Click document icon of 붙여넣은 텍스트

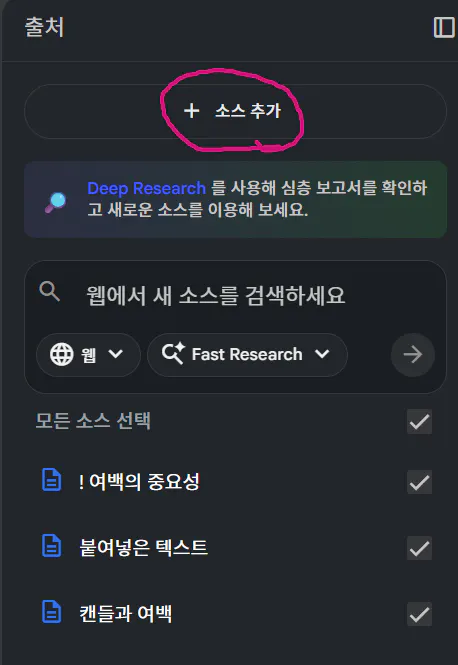(x=52, y=546)
